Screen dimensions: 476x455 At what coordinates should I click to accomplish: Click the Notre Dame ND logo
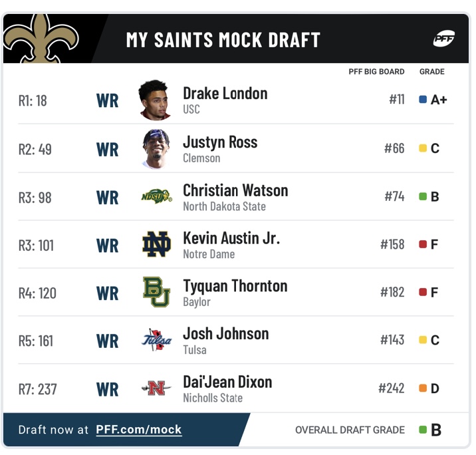coord(157,244)
